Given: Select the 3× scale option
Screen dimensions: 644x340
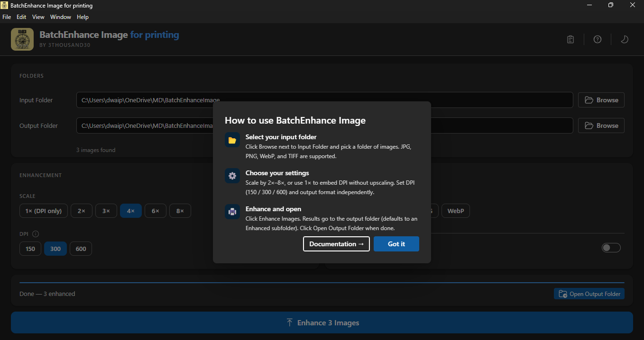Looking at the screenshot, I should [106, 211].
